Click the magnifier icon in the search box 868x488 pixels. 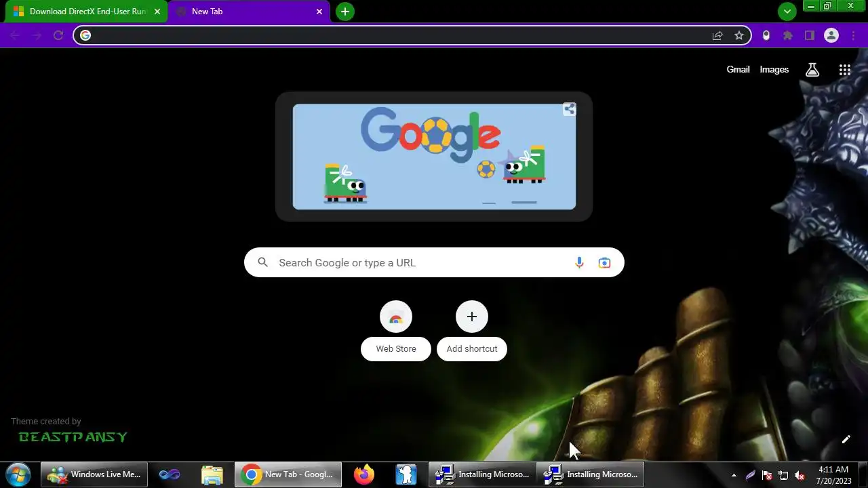click(263, 262)
